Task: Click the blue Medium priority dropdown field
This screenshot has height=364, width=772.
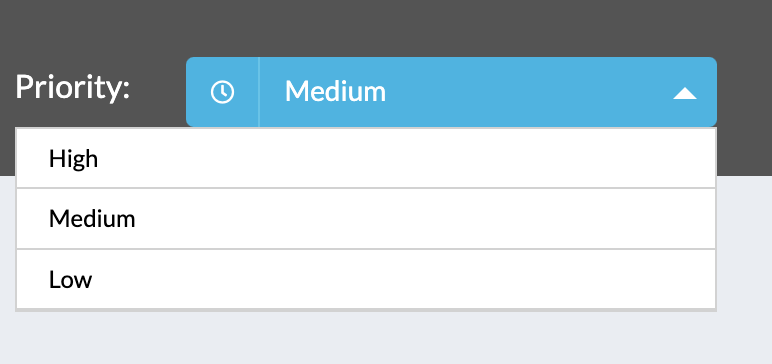Action: click(x=451, y=92)
